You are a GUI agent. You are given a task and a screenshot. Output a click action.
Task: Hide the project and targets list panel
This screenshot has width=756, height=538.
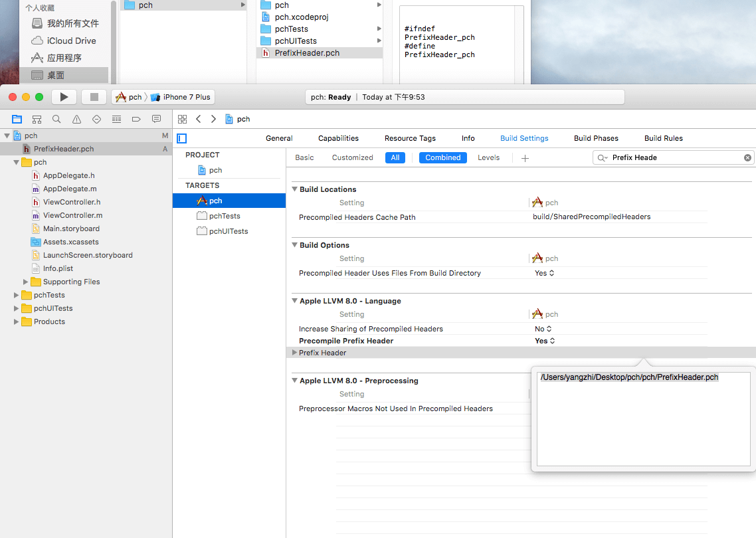pyautogui.click(x=182, y=138)
